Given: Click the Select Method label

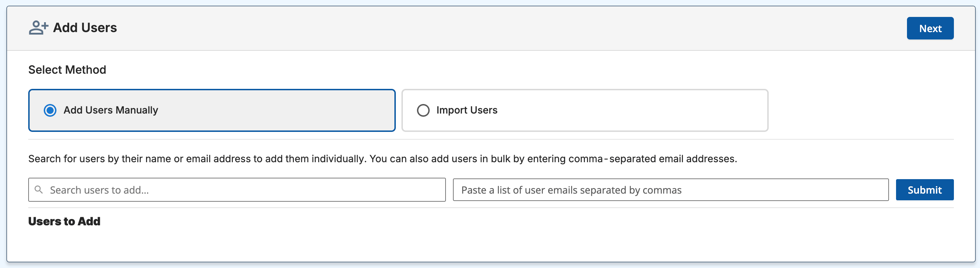Looking at the screenshot, I should [x=67, y=69].
